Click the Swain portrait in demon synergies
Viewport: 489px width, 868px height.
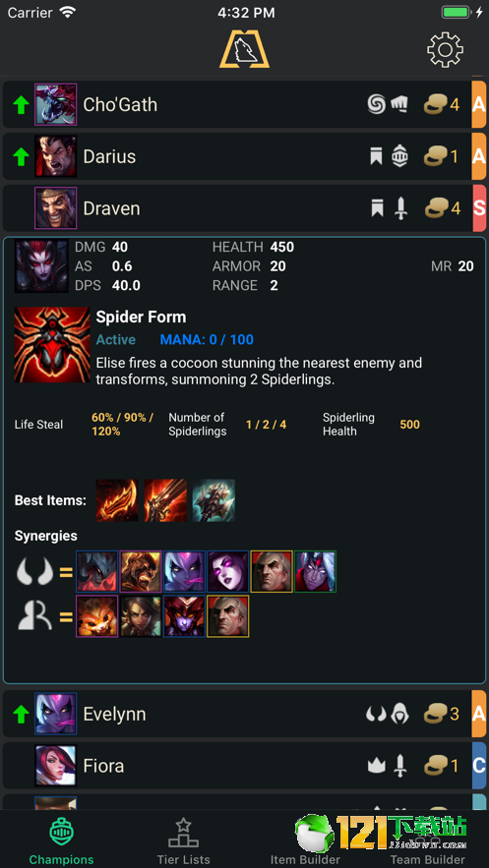(x=272, y=572)
